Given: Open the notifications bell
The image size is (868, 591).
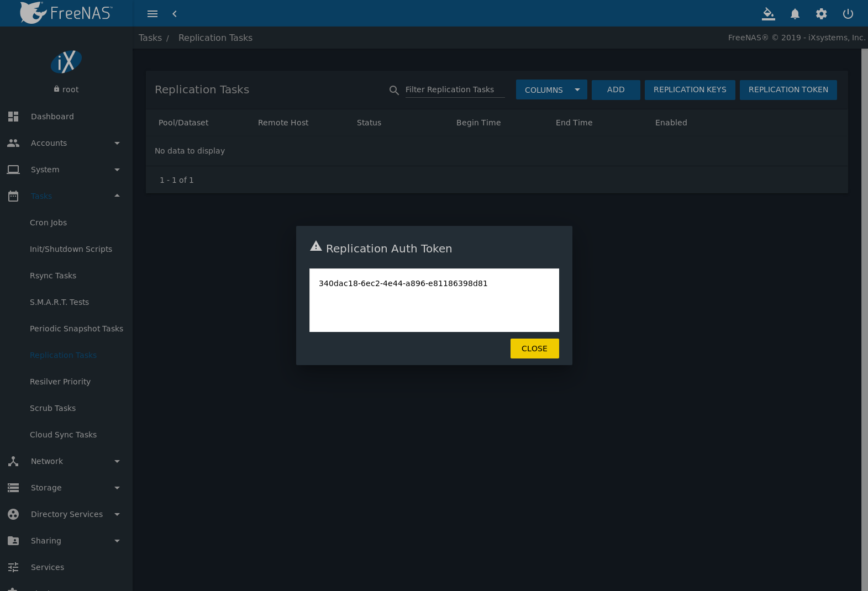Looking at the screenshot, I should click(795, 14).
